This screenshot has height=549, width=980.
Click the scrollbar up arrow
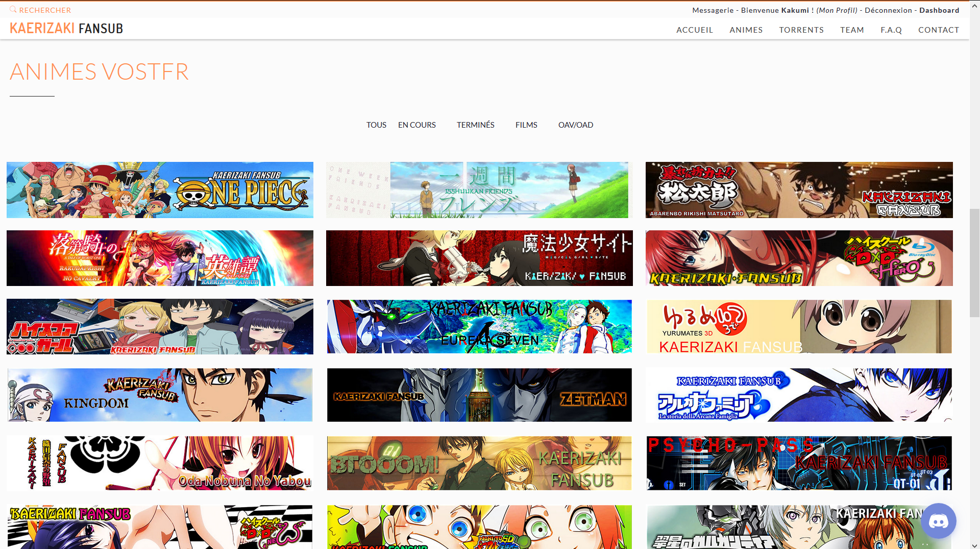(x=974, y=5)
